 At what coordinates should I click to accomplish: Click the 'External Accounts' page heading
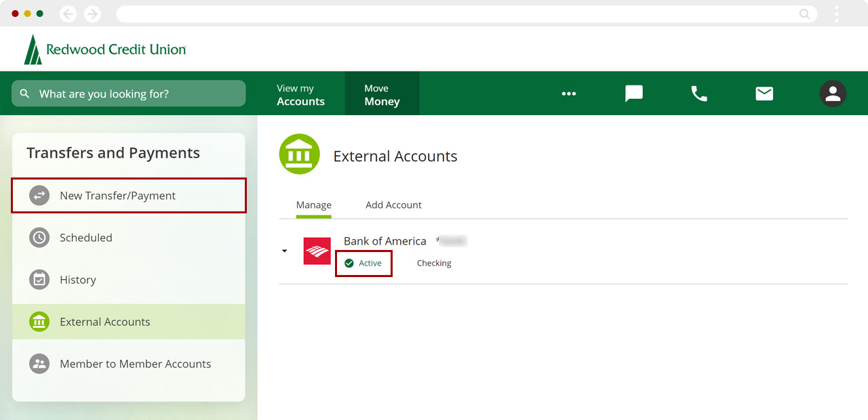click(x=395, y=156)
